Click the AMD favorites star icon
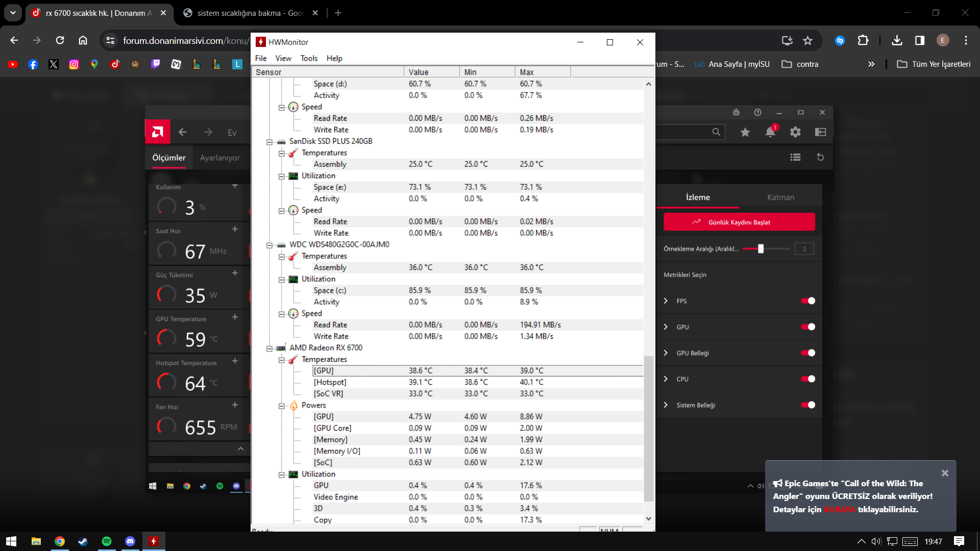 coord(745,132)
